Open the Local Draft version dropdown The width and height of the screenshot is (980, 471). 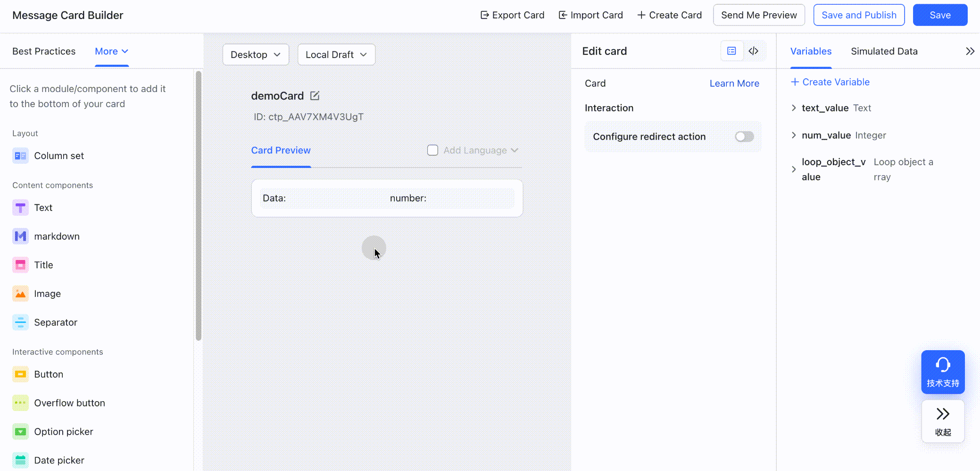coord(336,55)
